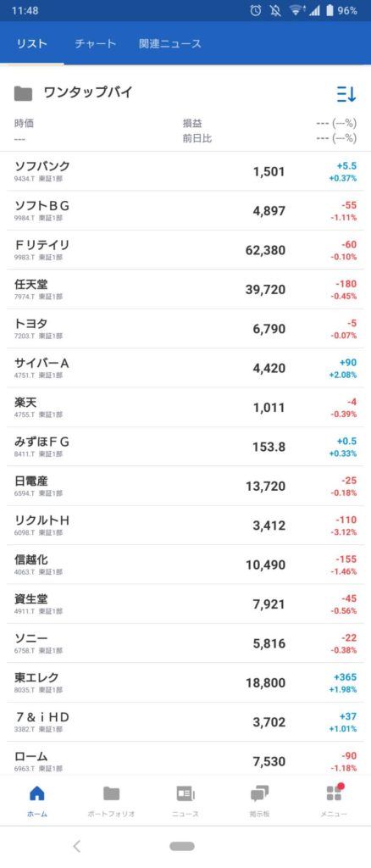Open the ニュース icon in bottom bar
The width and height of the screenshot is (371, 868).
[x=185, y=793]
